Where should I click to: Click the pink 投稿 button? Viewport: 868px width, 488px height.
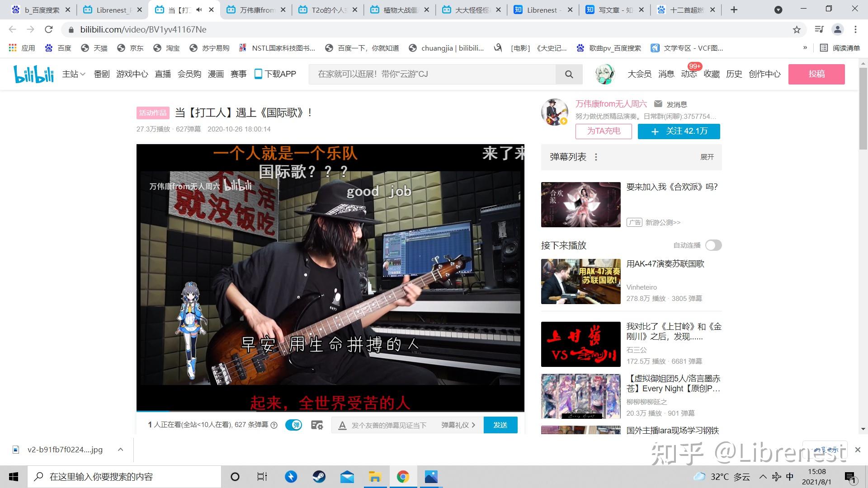tap(816, 74)
